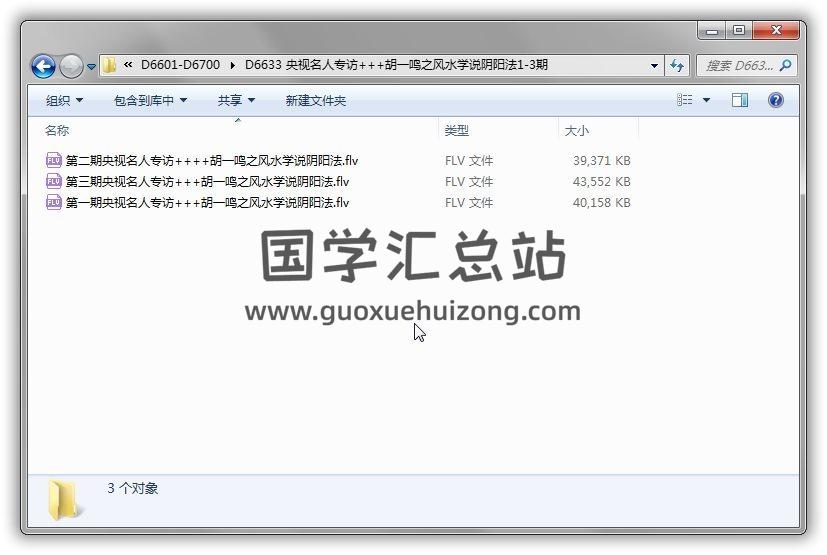Select file 第一期央视名人专访 flv
The width and height of the screenshot is (827, 555).
207,203
